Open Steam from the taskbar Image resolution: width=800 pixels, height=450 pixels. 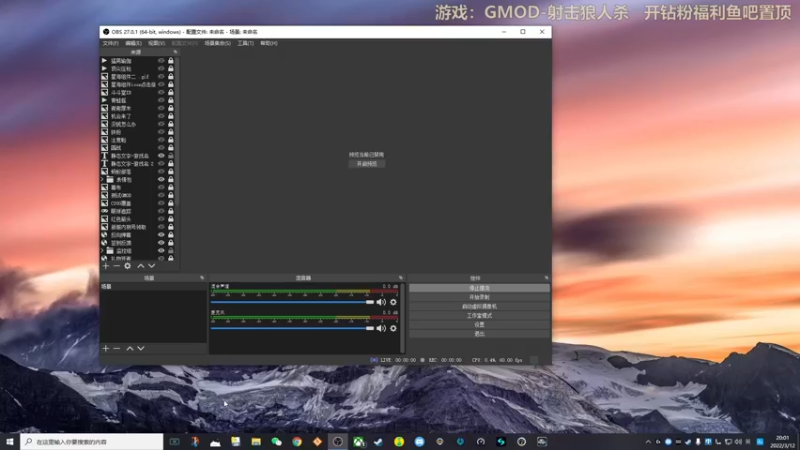coord(379,442)
